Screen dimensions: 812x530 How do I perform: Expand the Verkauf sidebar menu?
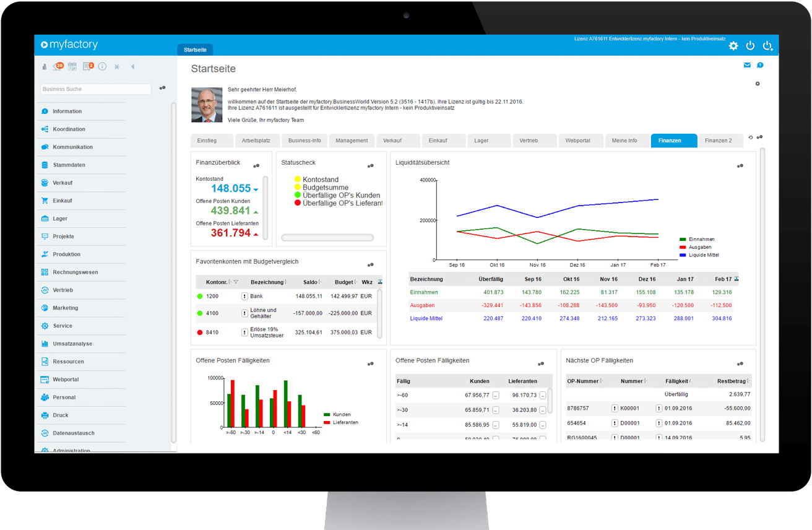63,183
